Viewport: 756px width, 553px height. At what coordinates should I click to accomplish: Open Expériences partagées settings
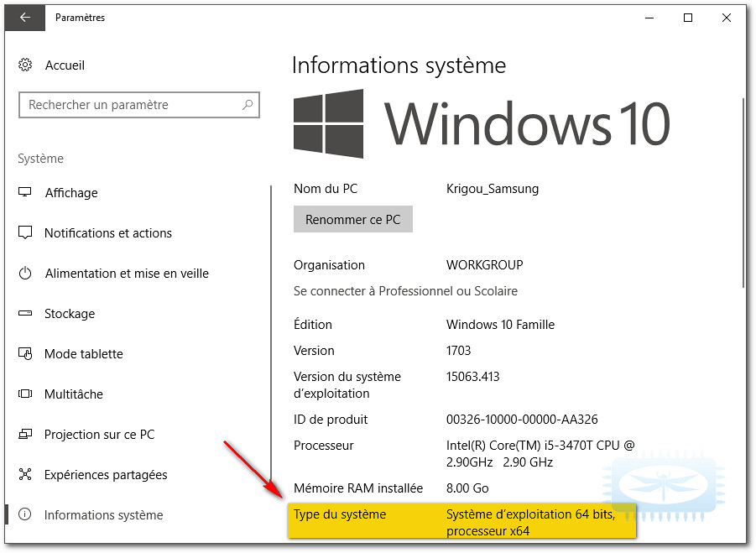(x=106, y=475)
